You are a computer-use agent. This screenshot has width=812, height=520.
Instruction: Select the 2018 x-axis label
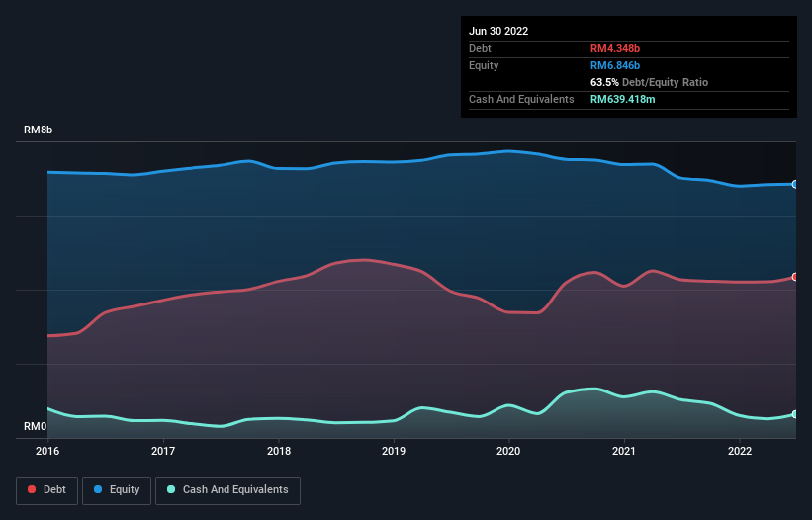(x=279, y=451)
